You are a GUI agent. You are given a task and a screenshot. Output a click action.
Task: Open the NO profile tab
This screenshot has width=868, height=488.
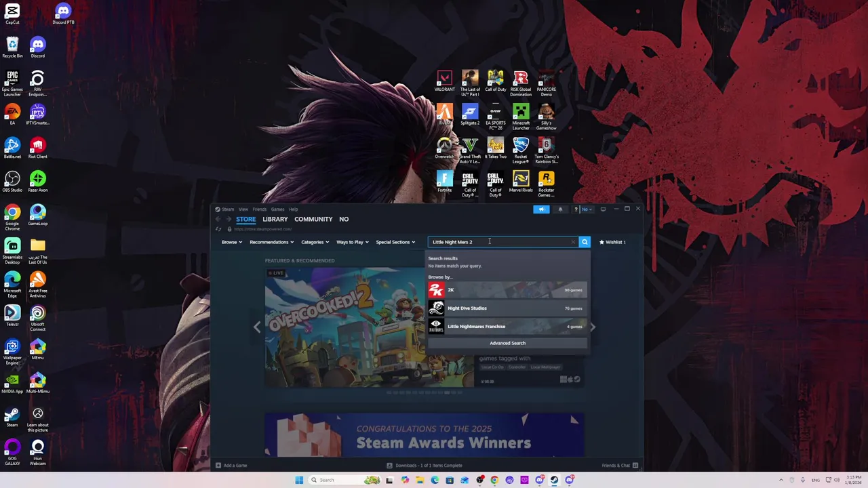pos(344,219)
